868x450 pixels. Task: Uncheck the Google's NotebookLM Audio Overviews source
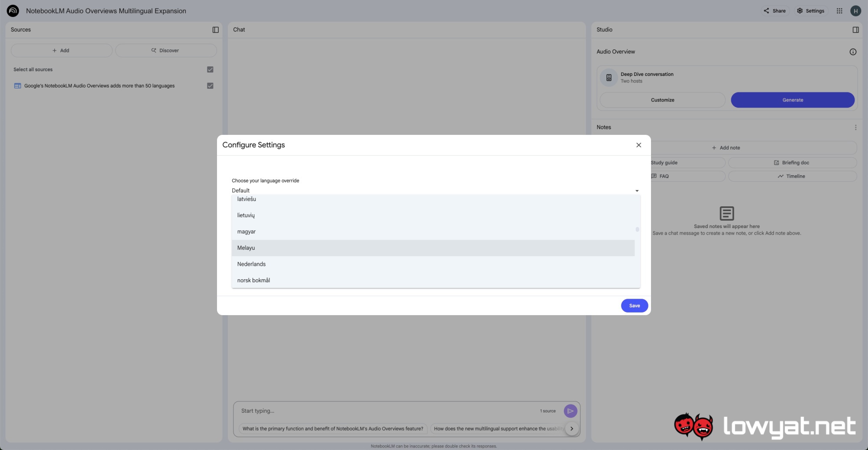[x=210, y=86]
